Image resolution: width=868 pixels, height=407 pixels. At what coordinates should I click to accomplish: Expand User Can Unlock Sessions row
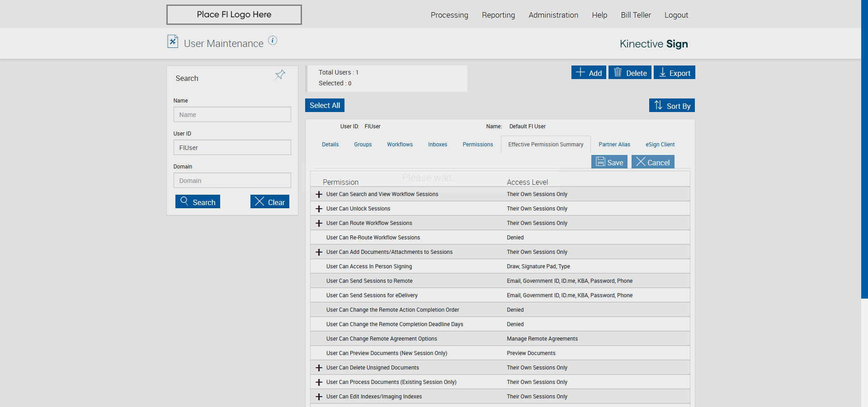319,209
